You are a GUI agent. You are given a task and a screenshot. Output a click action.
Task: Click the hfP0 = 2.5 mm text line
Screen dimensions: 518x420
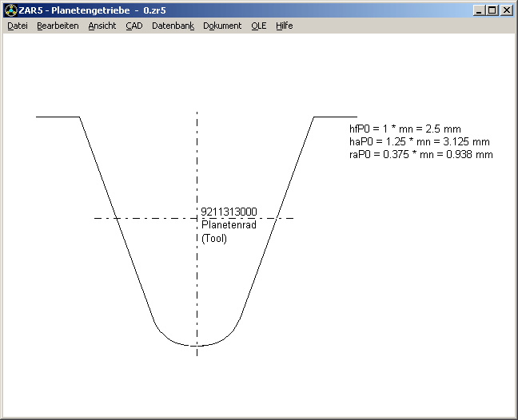click(x=404, y=129)
